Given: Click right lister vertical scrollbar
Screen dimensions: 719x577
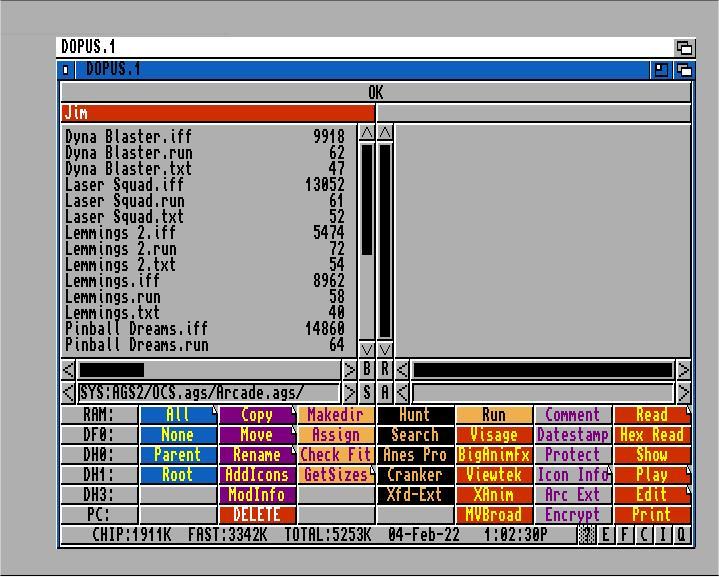Looking at the screenshot, I should [385, 241].
